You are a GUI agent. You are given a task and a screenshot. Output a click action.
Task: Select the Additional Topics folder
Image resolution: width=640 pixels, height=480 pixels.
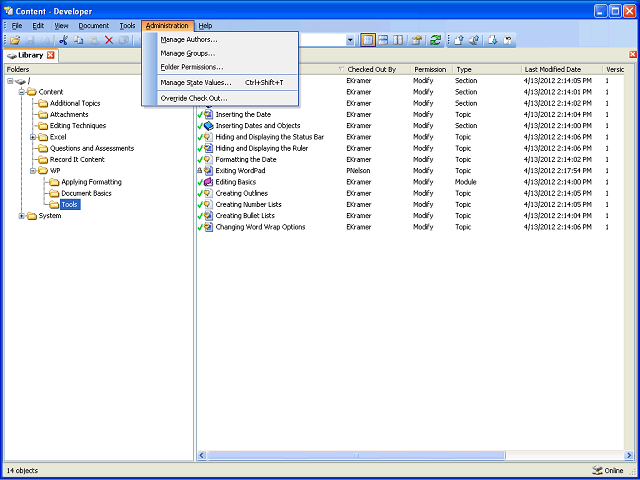point(75,104)
